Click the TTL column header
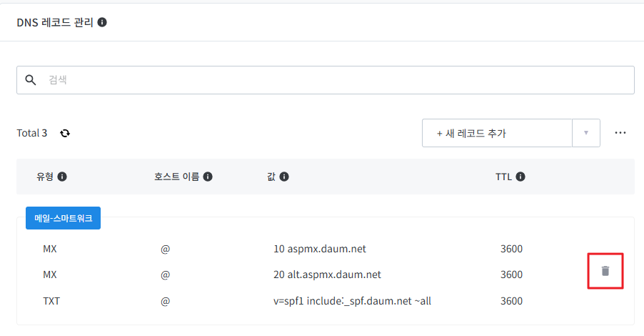This screenshot has width=644, height=336. (503, 177)
